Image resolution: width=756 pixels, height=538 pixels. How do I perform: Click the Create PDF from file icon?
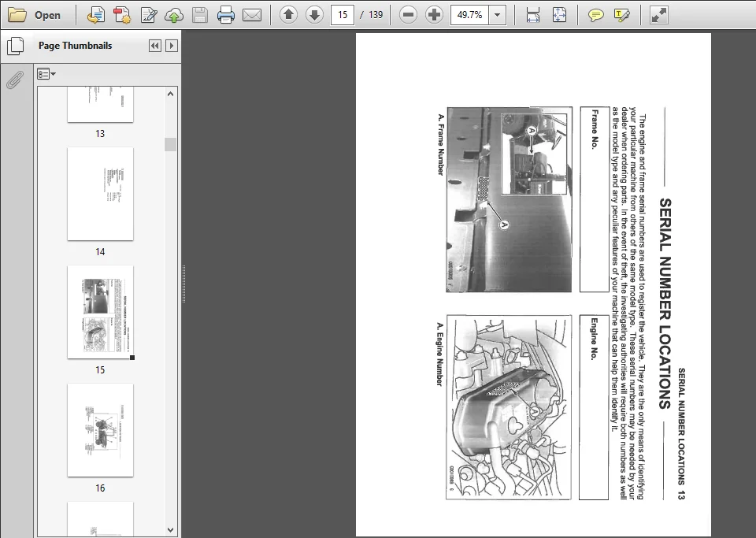(x=96, y=15)
